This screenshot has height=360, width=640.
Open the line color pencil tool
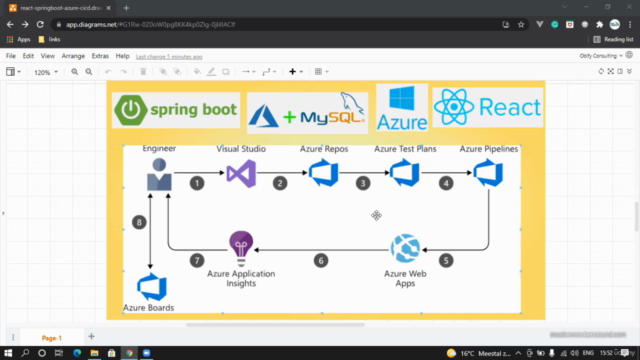tap(211, 72)
